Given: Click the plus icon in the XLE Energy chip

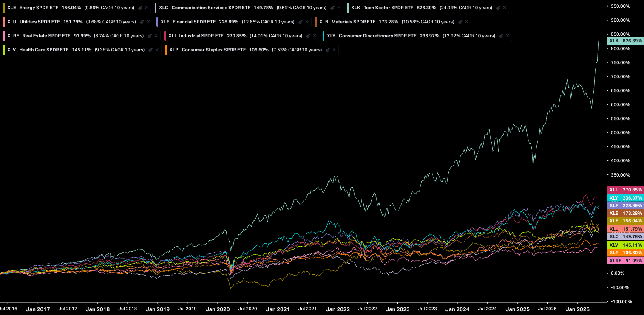Looking at the screenshot, I should [140, 8].
